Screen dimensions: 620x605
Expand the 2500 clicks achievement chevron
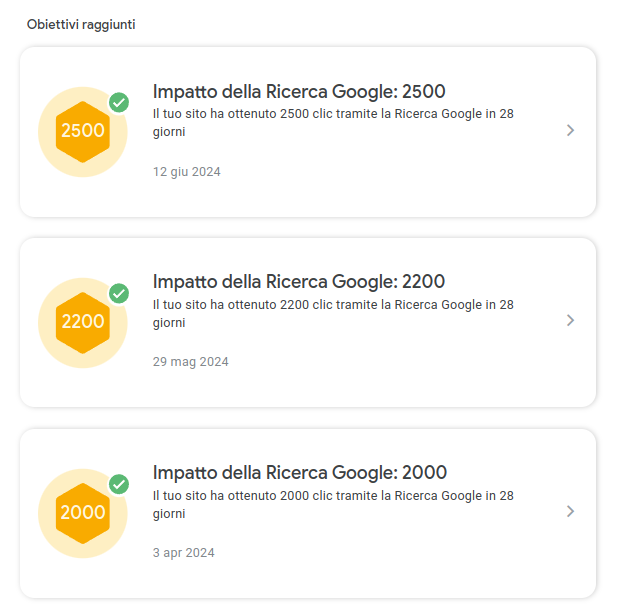tap(570, 130)
